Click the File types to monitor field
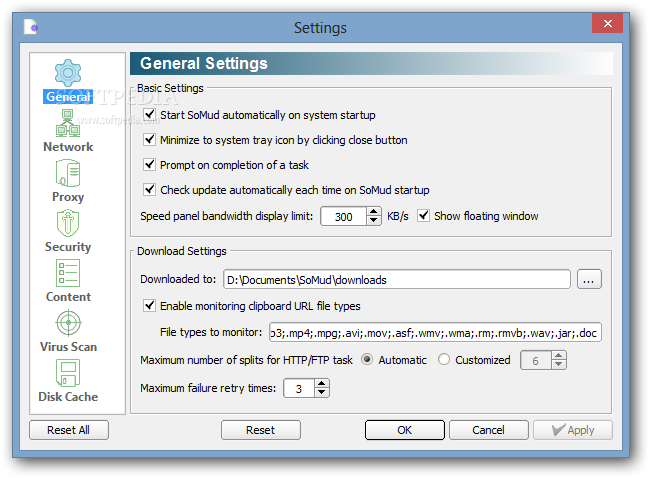Viewport: 650px width, 478px height. coord(435,332)
